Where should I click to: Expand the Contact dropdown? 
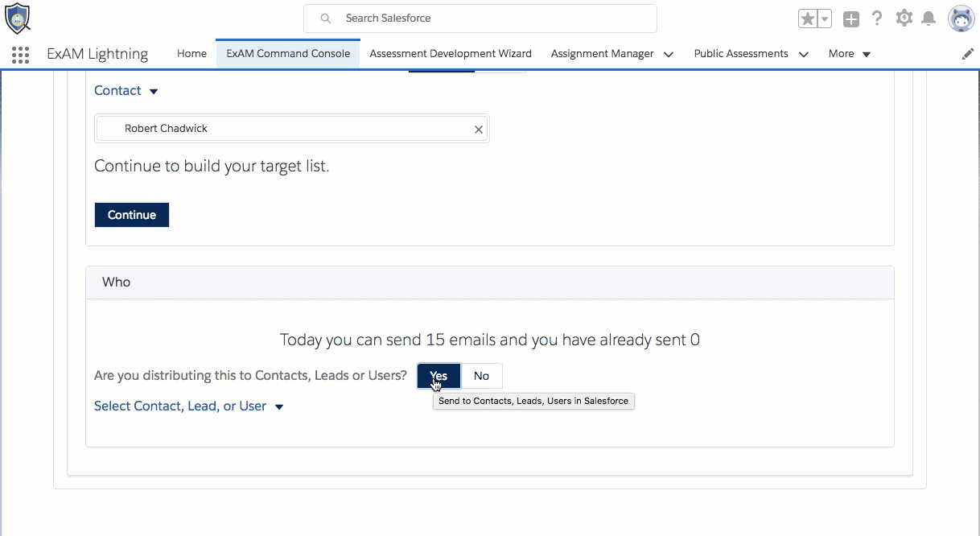pos(126,90)
